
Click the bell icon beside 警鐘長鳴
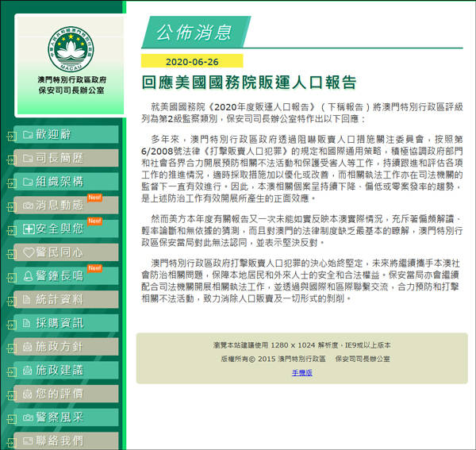[x=28, y=275]
